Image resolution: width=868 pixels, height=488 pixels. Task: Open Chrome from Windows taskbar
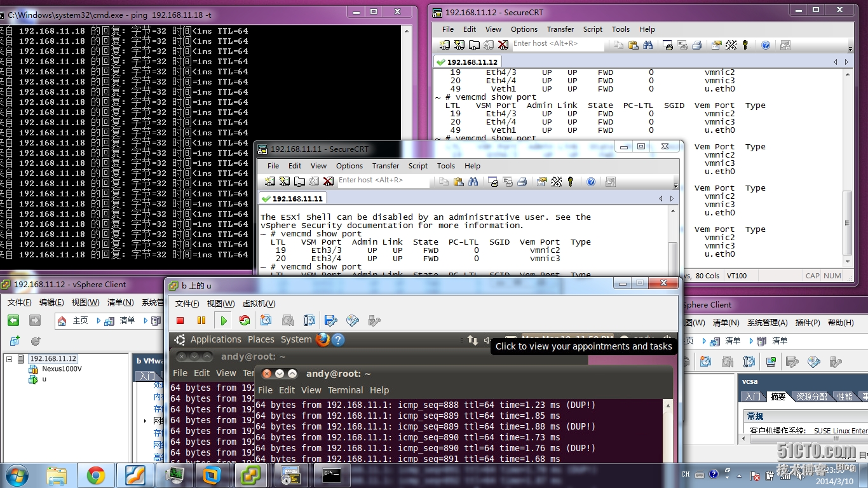96,475
